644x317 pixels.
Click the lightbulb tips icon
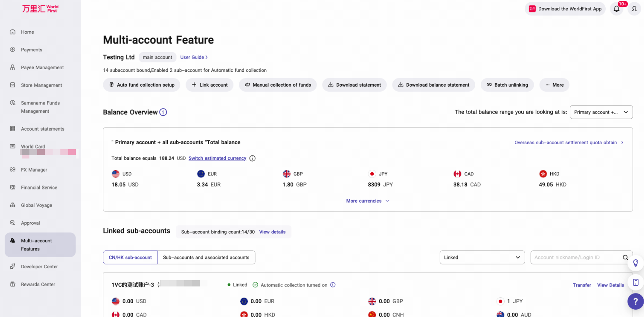(635, 263)
